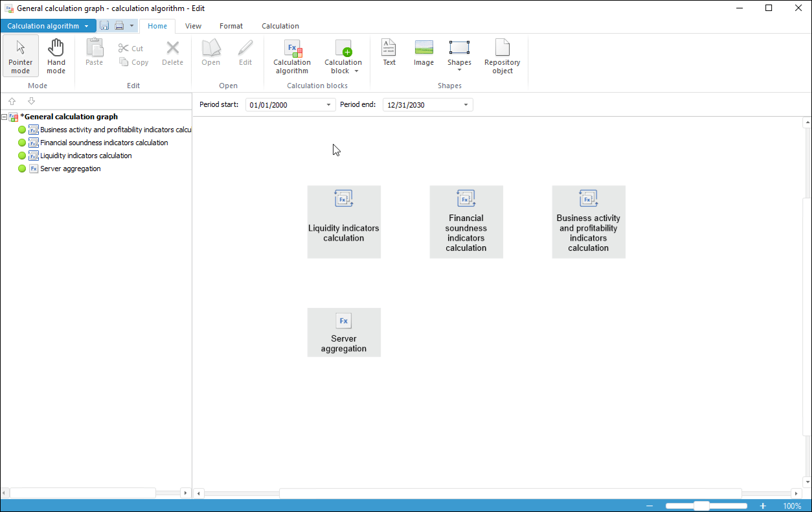Switch to Hand mode
Screen dimensions: 812x512
coord(56,56)
